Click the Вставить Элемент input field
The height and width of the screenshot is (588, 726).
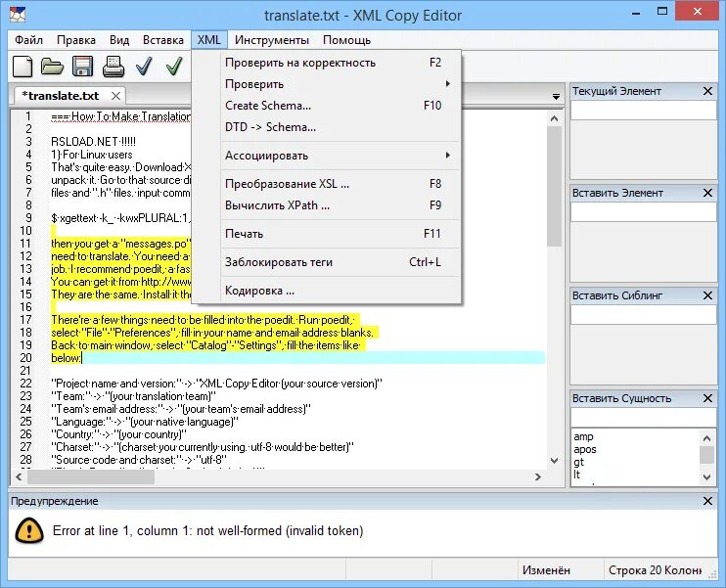tap(644, 212)
